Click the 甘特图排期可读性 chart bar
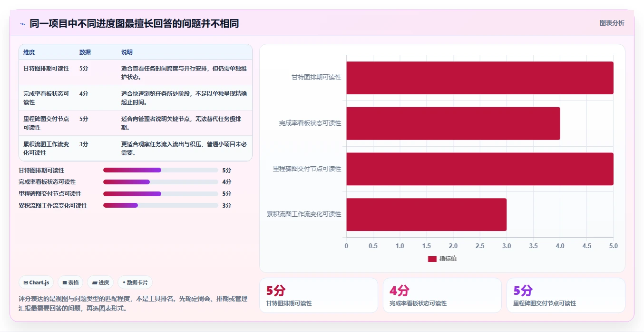 tap(479, 78)
